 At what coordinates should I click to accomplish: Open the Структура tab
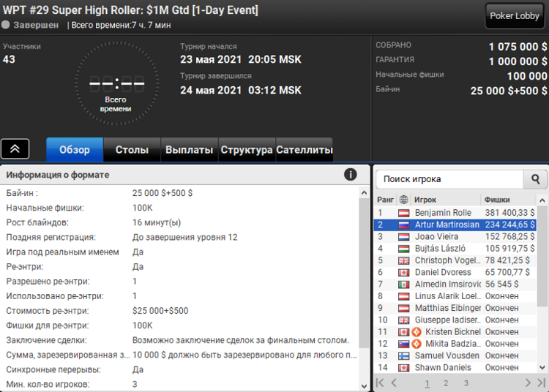pos(246,150)
